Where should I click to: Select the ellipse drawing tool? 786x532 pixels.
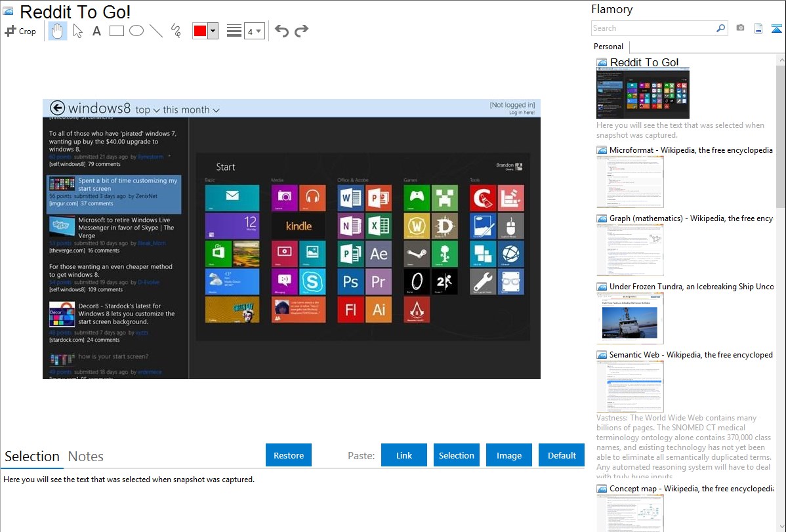pyautogui.click(x=136, y=31)
